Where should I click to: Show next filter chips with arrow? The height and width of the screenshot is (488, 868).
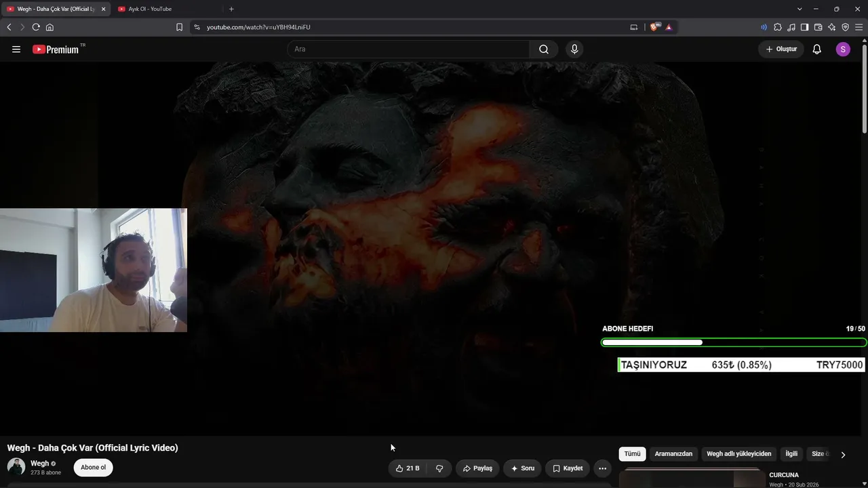click(843, 455)
